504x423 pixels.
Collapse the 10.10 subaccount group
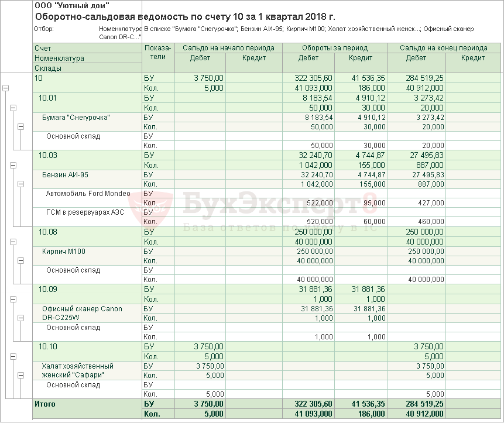tap(13, 356)
